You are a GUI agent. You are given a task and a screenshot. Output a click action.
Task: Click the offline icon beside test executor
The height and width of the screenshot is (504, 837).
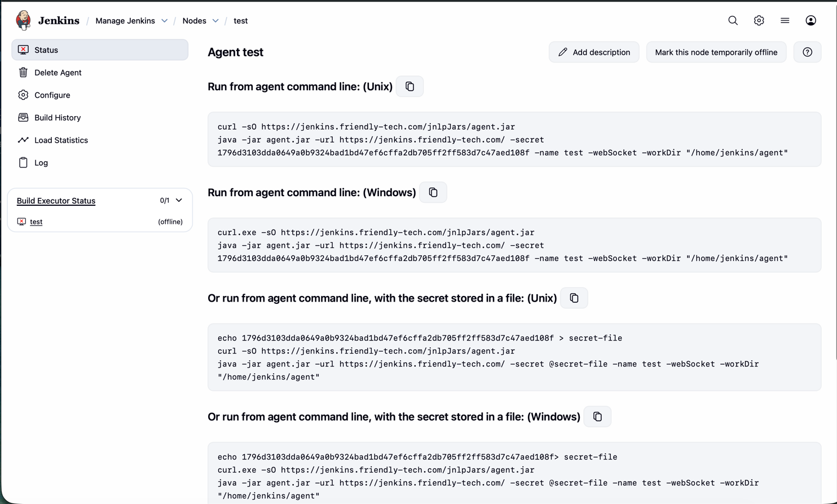[x=21, y=222]
